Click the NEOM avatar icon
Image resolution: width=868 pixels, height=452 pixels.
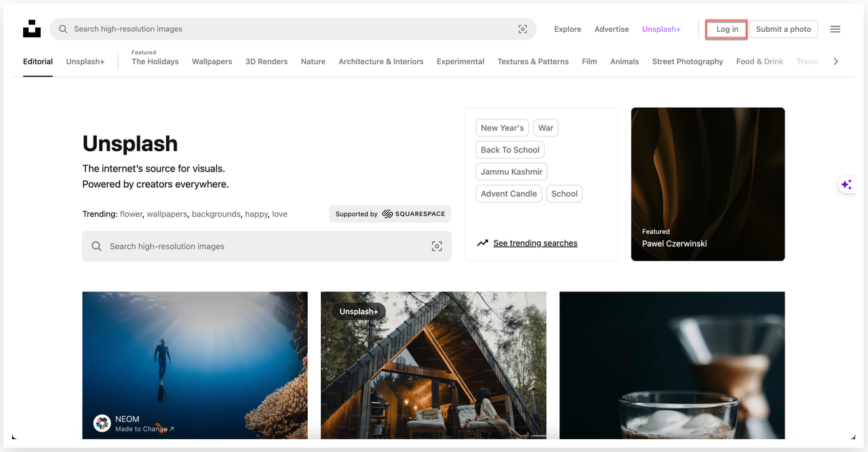(102, 424)
